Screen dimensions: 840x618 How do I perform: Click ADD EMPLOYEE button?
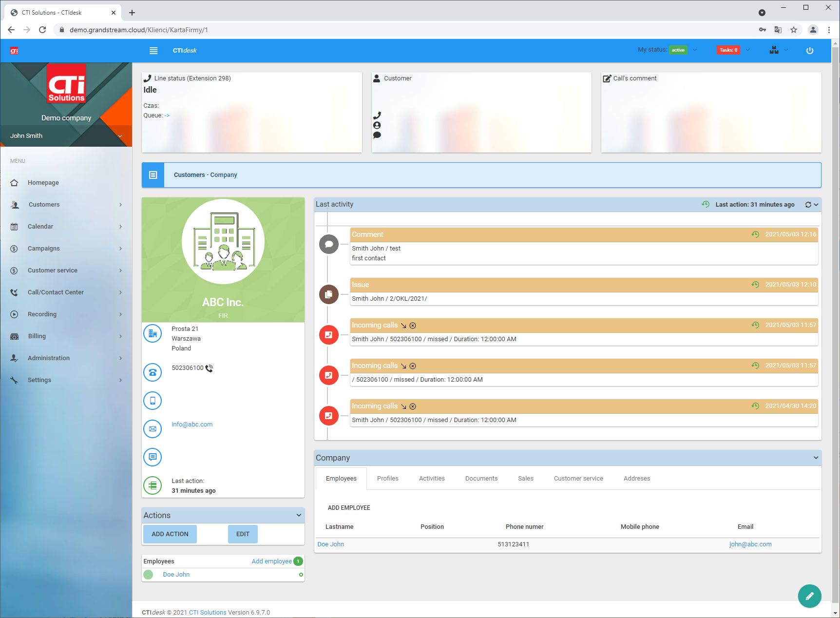point(349,508)
